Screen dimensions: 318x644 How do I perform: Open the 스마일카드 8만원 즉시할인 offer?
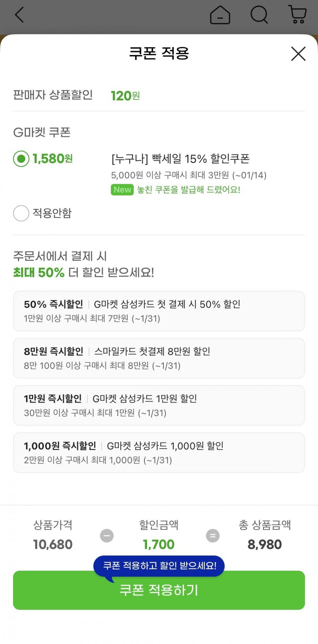(159, 358)
